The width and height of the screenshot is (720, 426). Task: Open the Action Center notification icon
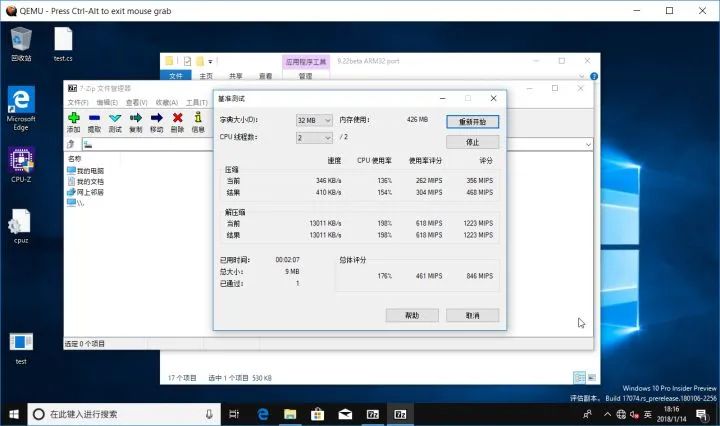coord(701,415)
